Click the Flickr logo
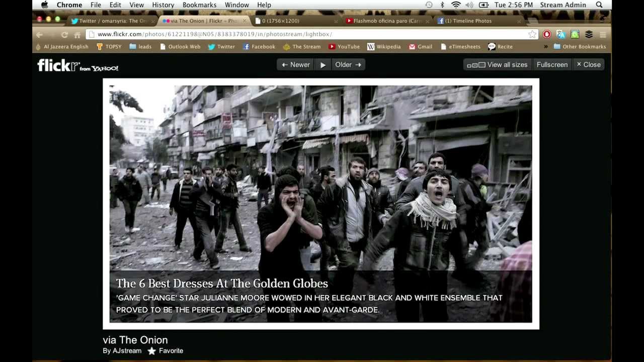Viewport: 644px width, 362px height. click(77, 65)
